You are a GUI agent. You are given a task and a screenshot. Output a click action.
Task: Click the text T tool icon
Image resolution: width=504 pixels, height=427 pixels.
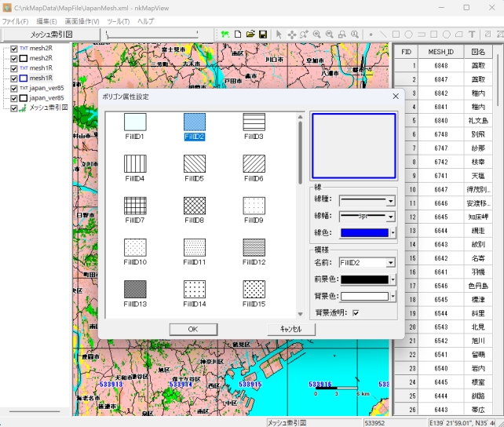point(472,35)
